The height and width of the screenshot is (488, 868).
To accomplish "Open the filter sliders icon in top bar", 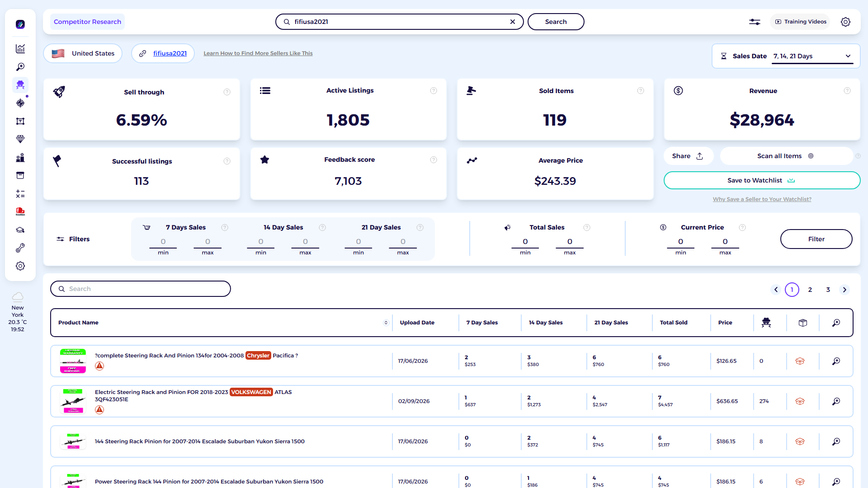I will tap(755, 22).
